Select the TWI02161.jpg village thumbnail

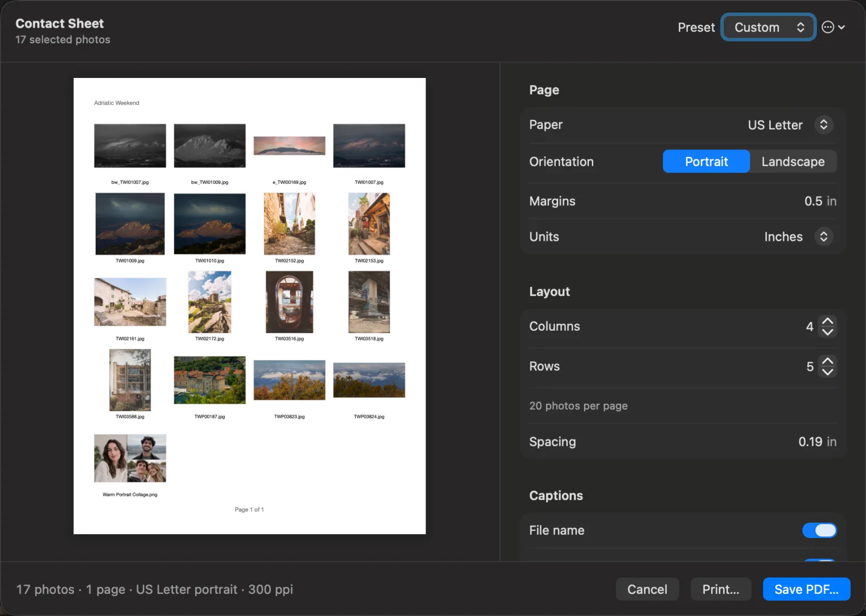[130, 302]
